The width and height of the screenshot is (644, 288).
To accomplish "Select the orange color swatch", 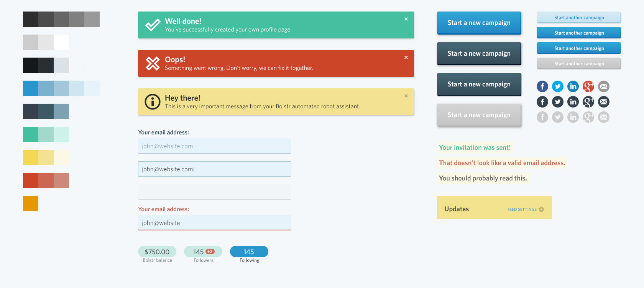I will (31, 204).
